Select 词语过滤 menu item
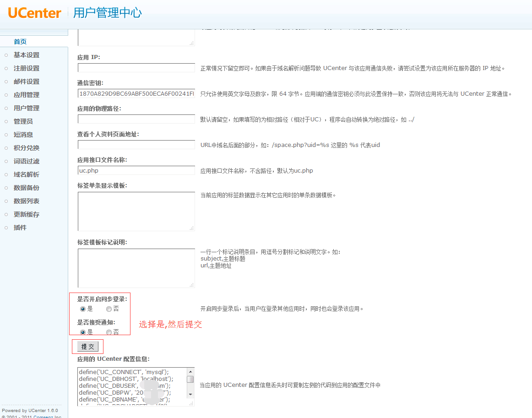Viewport: 532px width, 418px height. click(27, 161)
